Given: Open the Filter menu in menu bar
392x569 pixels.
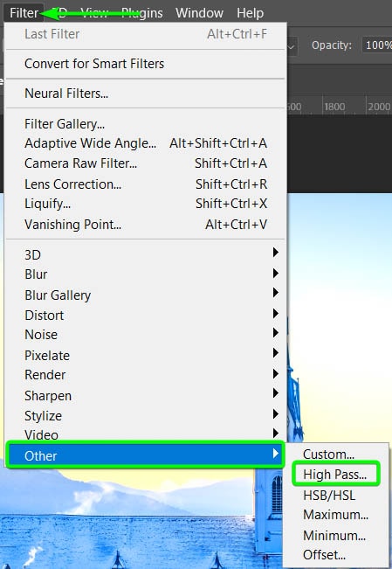Looking at the screenshot, I should point(24,13).
